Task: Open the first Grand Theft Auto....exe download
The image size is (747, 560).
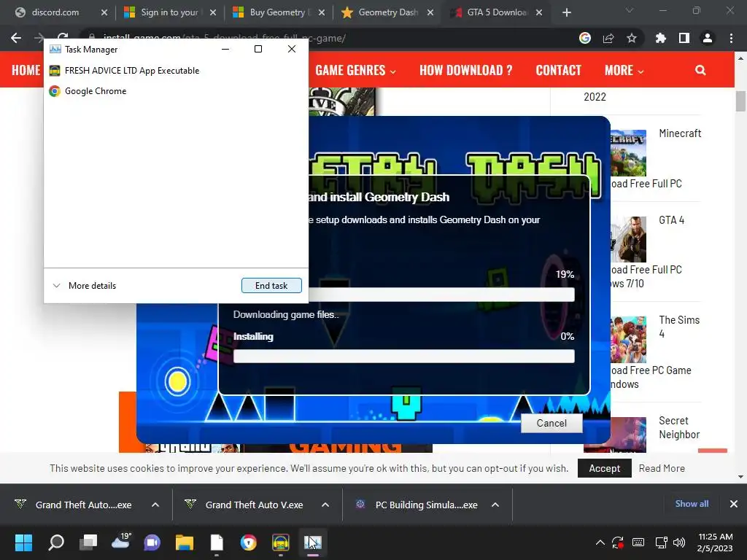Action: 74,505
